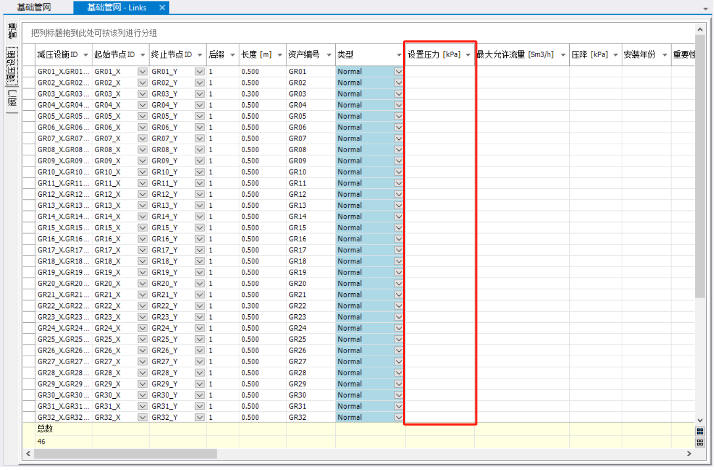Sort by the 长度 [m] column header
715x470 pixels.
point(254,54)
